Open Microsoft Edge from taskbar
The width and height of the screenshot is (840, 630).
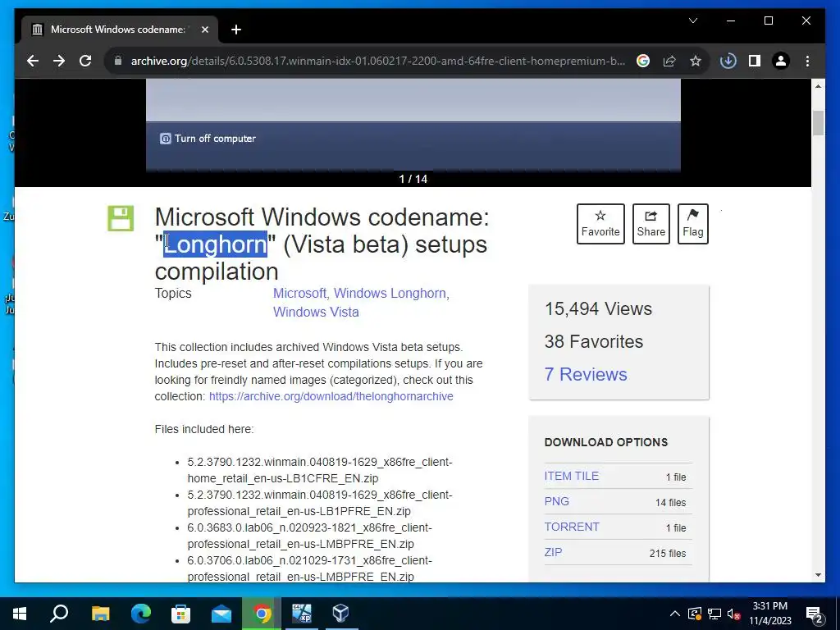(141, 614)
